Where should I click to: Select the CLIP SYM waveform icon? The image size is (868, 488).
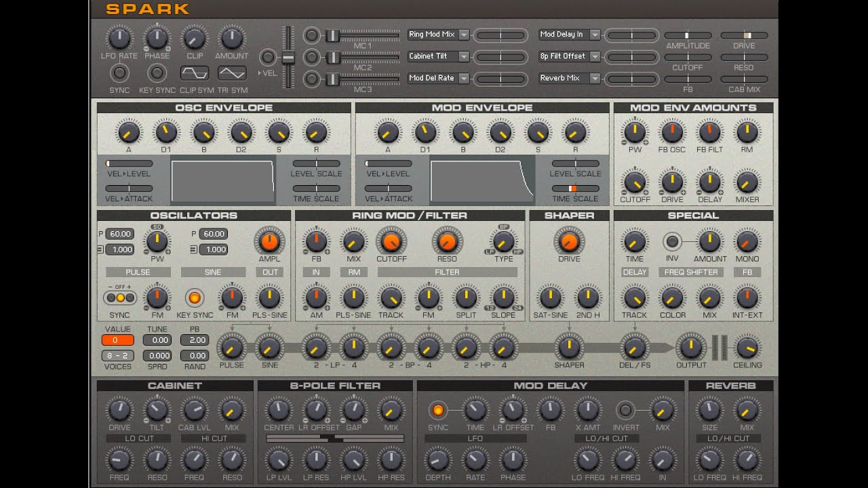pyautogui.click(x=195, y=73)
